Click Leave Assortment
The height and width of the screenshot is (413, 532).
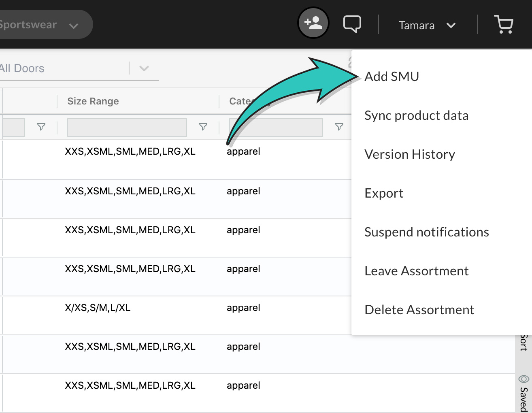(416, 271)
